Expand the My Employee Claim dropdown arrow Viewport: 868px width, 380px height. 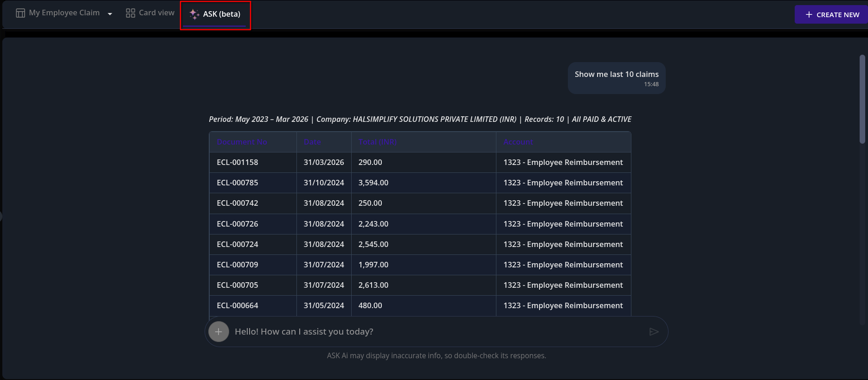pyautogui.click(x=110, y=14)
